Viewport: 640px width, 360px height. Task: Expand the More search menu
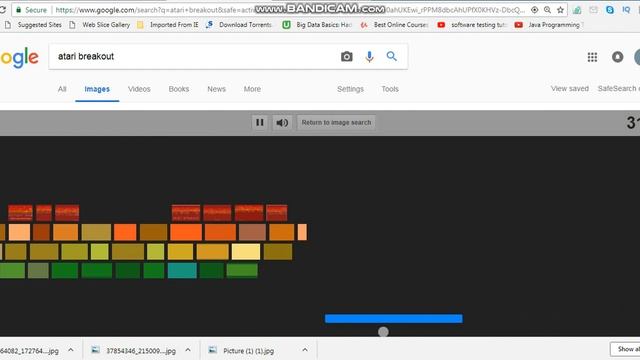[x=252, y=89]
